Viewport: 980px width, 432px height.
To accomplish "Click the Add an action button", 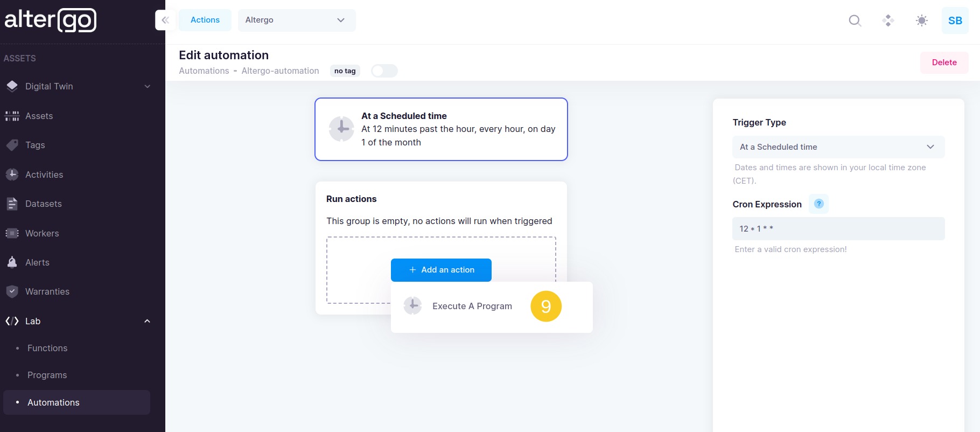I will pyautogui.click(x=441, y=270).
